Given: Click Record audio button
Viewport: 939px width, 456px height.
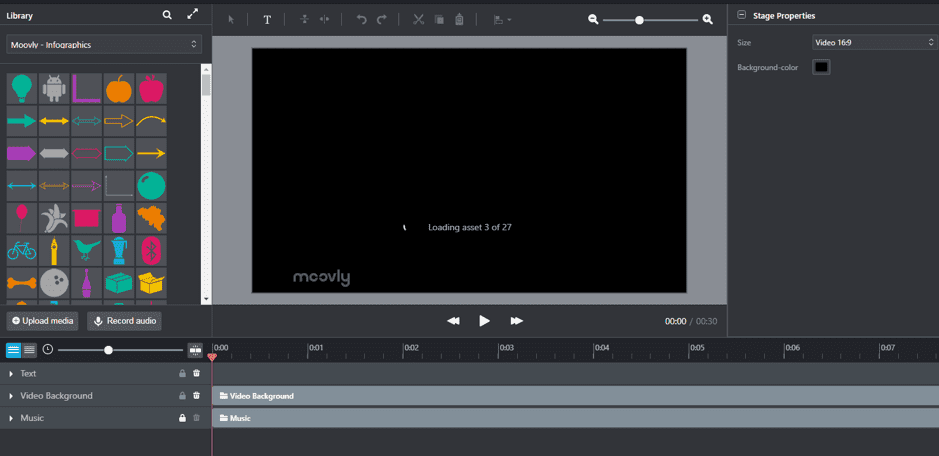Looking at the screenshot, I should (x=125, y=321).
